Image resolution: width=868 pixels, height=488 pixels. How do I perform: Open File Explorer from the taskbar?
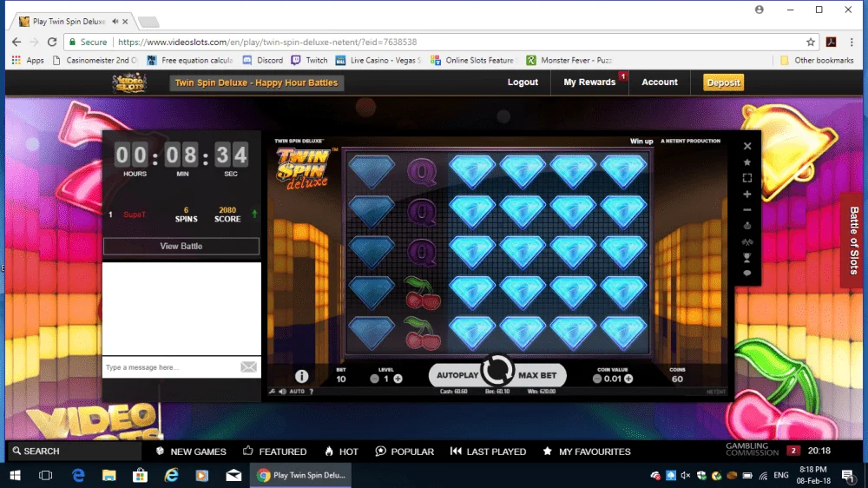pos(109,475)
